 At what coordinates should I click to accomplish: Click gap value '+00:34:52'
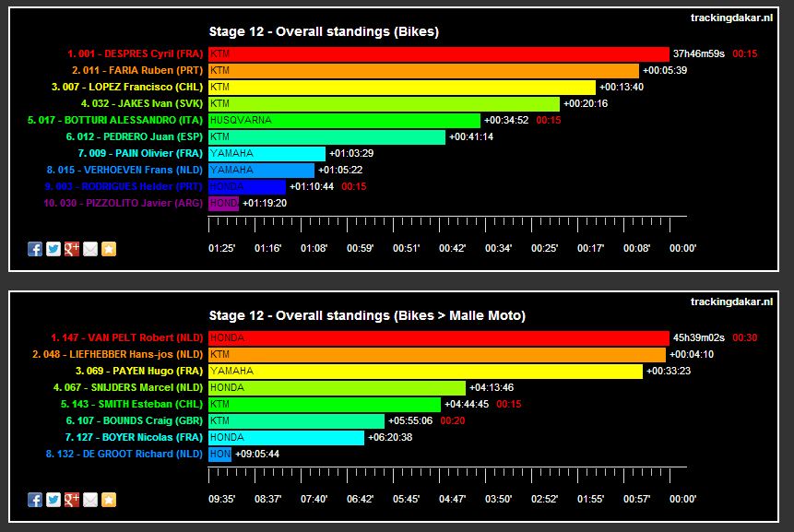pyautogui.click(x=506, y=120)
